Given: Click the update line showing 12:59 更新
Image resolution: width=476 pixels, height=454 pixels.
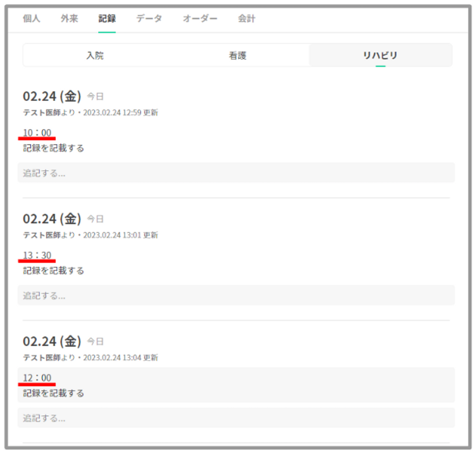Looking at the screenshot, I should tap(90, 113).
